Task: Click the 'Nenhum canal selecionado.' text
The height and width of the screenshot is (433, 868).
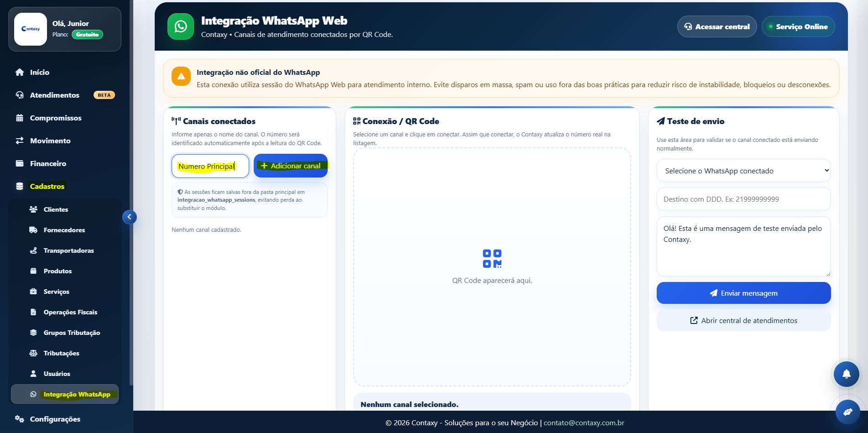Action: click(x=409, y=404)
